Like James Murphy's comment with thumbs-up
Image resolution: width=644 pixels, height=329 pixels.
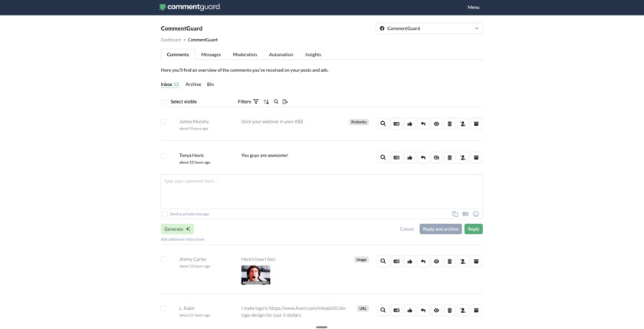409,123
